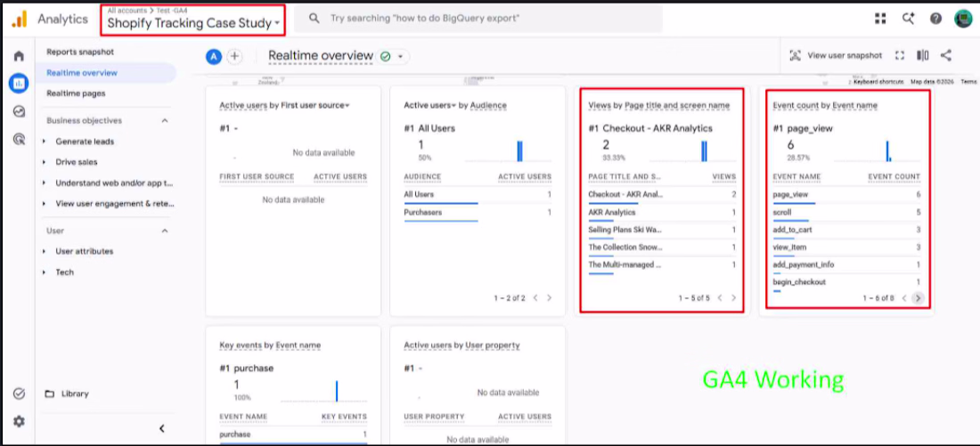Collapse the Business objectives section
The image size is (980, 446).
[x=165, y=120]
